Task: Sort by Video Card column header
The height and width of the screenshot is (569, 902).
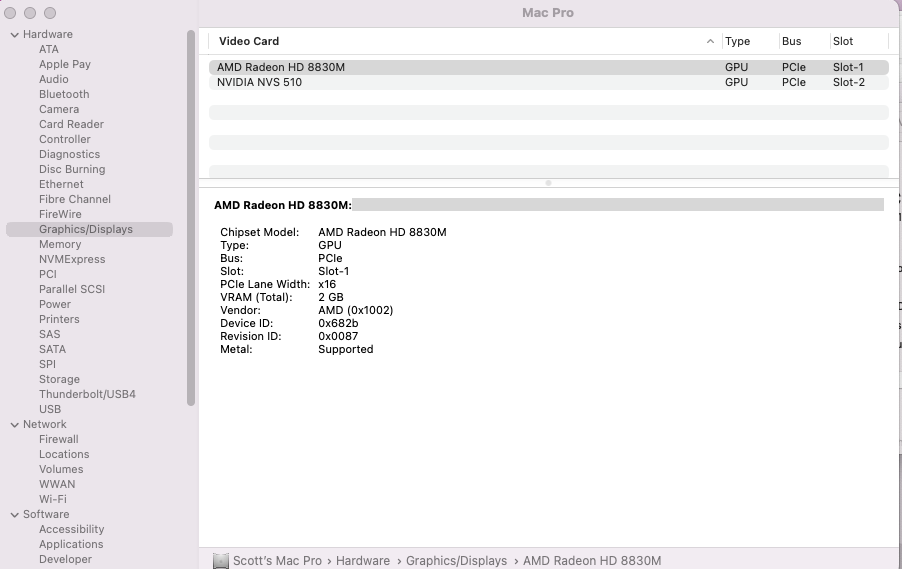Action: 249,41
